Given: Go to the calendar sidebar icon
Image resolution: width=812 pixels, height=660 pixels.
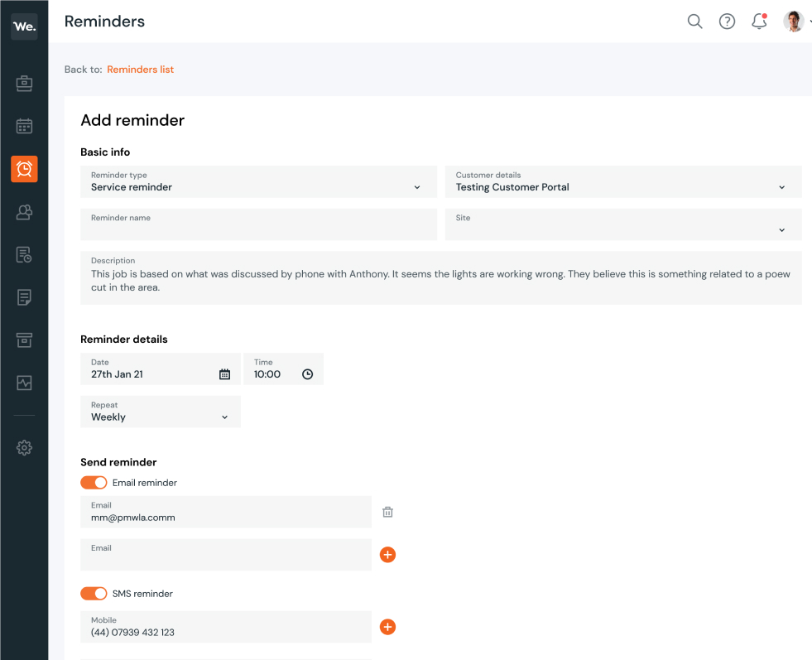Looking at the screenshot, I should coord(24,126).
